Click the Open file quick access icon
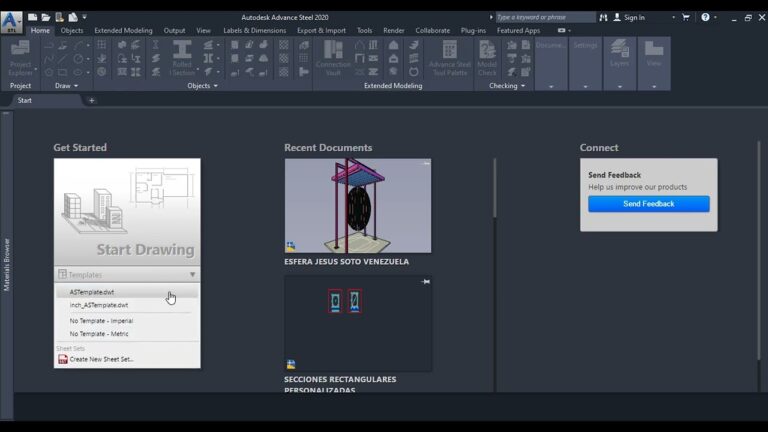768x432 pixels. point(46,17)
